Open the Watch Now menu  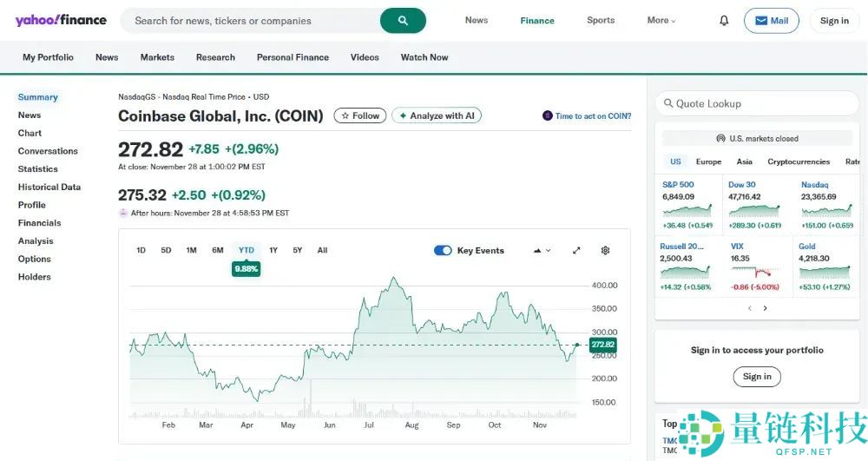pos(424,57)
